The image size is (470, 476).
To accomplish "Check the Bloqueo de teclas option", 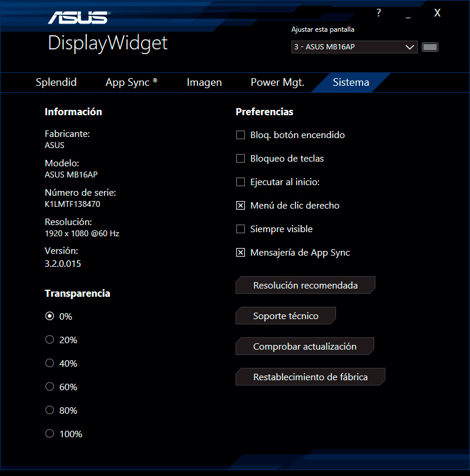I will tap(240, 159).
